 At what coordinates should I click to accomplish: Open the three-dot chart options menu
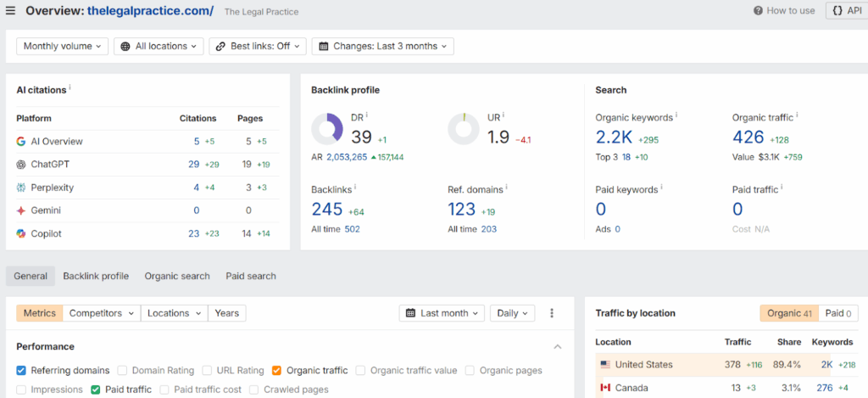[551, 313]
